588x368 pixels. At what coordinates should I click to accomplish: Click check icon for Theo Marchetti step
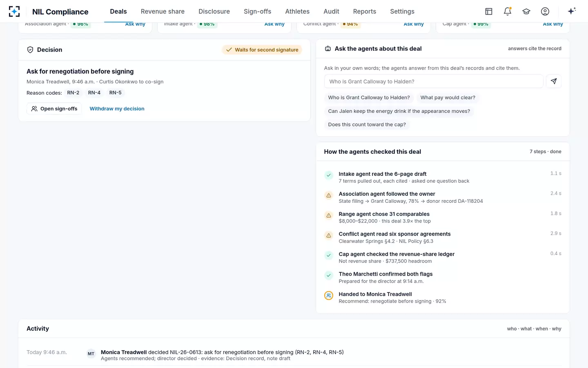(329, 276)
